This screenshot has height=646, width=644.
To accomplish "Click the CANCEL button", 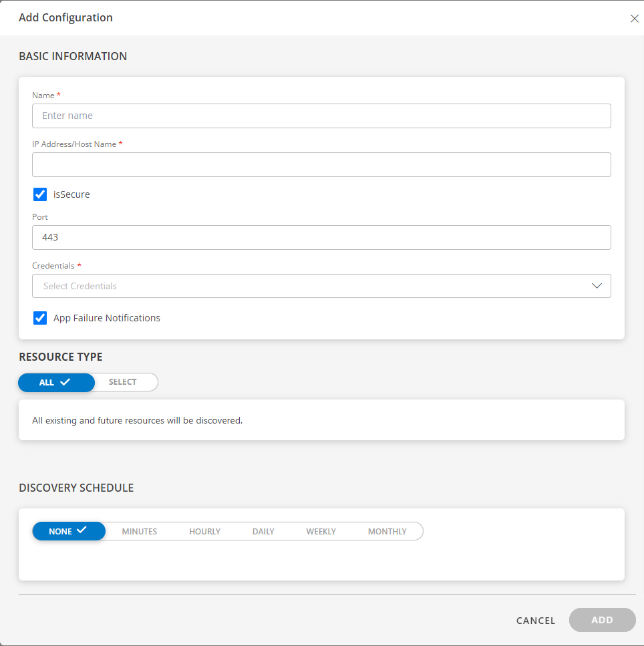I will 536,621.
